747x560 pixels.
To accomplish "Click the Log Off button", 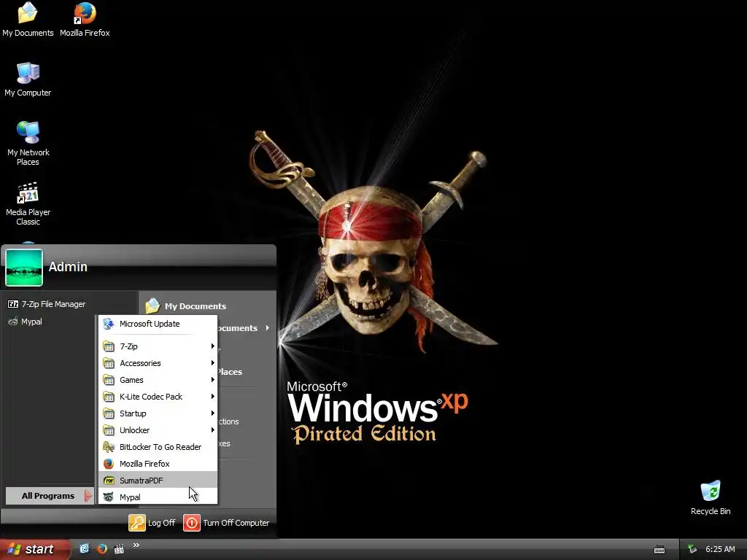I will tap(152, 522).
